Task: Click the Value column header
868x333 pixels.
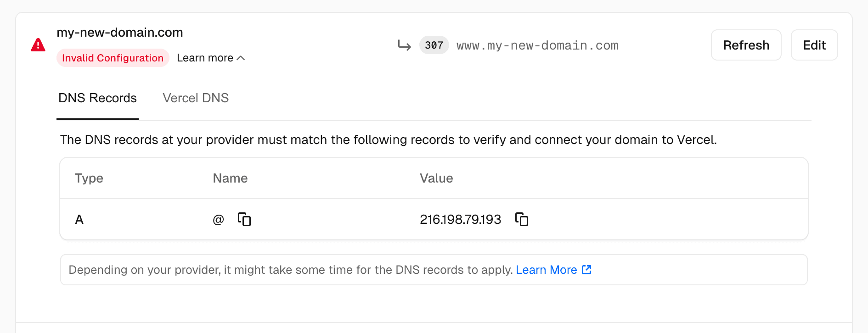Action: tap(436, 178)
